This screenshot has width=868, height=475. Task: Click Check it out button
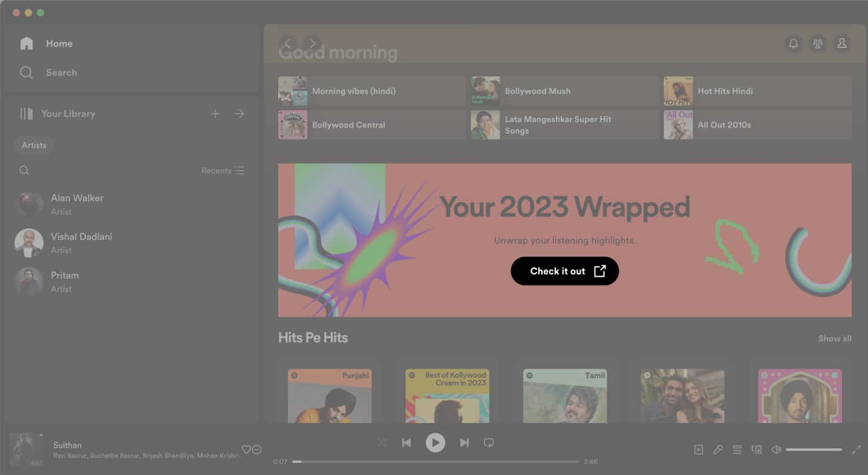[565, 271]
